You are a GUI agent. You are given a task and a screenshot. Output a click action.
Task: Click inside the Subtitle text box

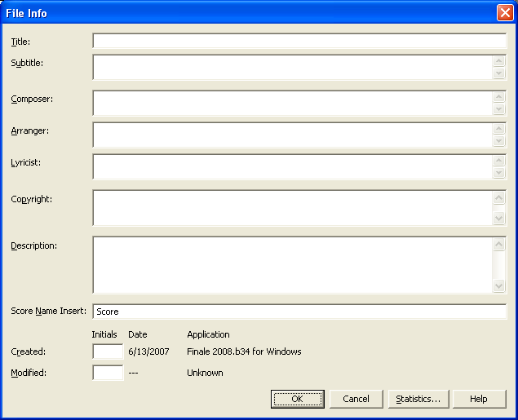point(294,67)
